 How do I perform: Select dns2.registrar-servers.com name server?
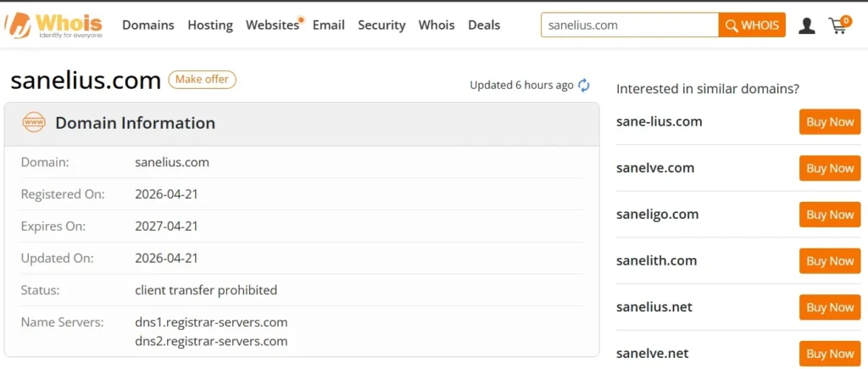211,341
